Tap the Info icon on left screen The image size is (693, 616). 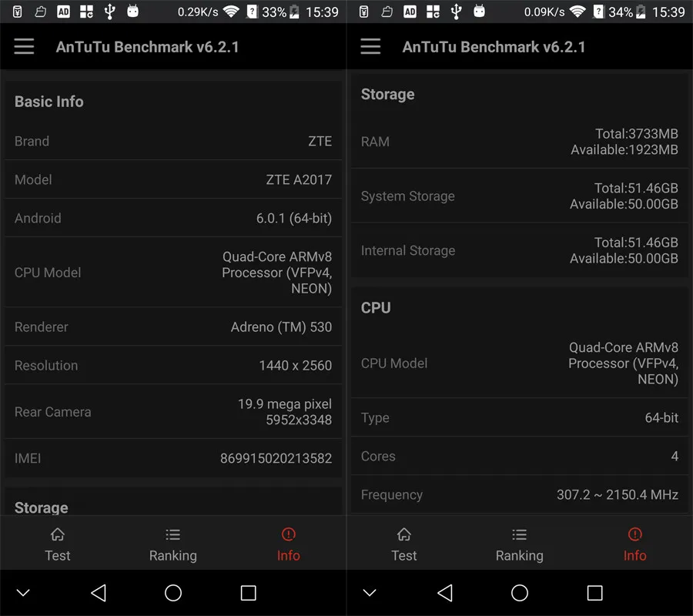tap(288, 534)
